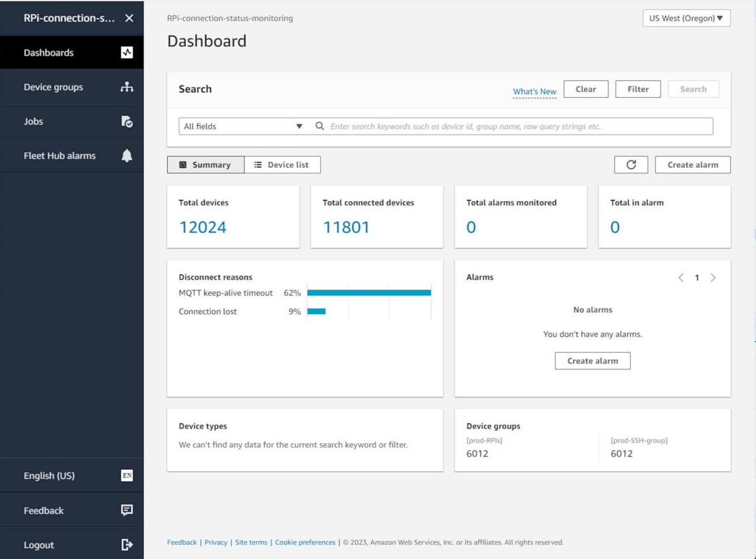Switch to the Device list view
Viewport: 756px width, 559px height.
(x=282, y=165)
